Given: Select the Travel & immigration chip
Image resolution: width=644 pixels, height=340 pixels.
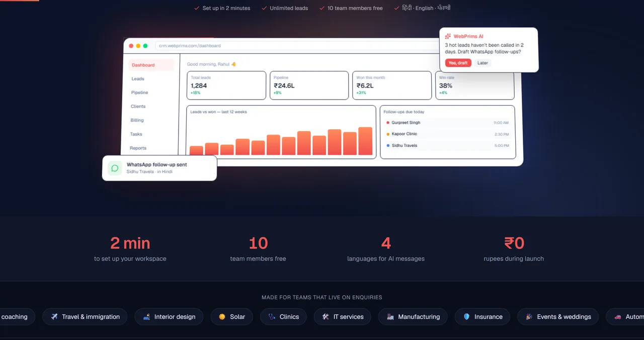Looking at the screenshot, I should [x=85, y=317].
